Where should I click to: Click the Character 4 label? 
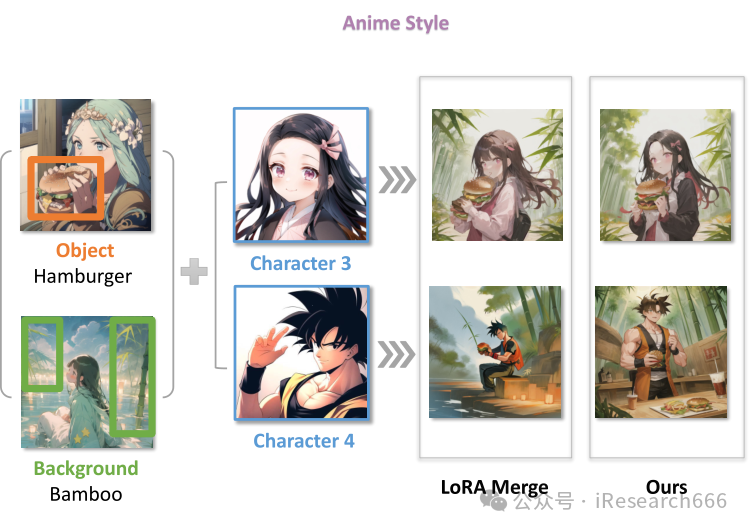304,441
